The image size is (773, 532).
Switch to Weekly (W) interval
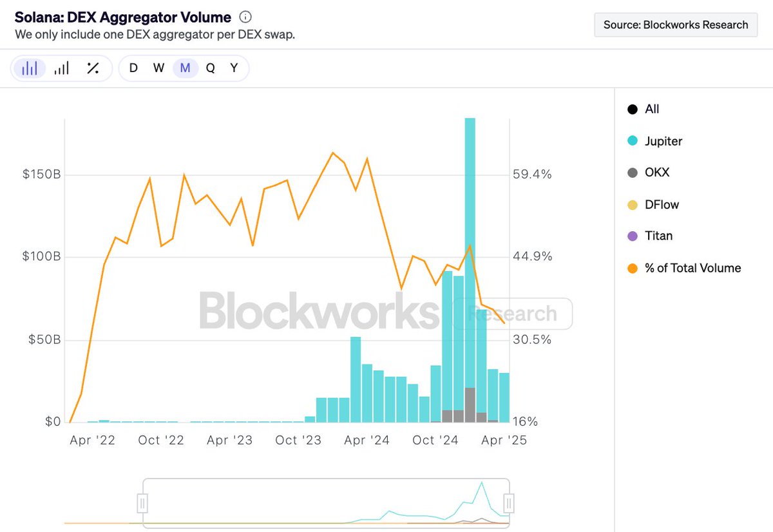pos(158,68)
